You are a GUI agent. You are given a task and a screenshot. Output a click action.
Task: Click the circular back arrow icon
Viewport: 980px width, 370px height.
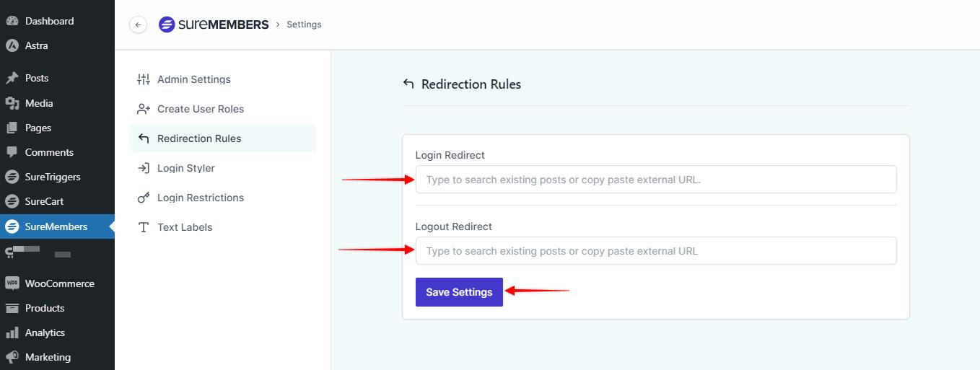pyautogui.click(x=138, y=25)
